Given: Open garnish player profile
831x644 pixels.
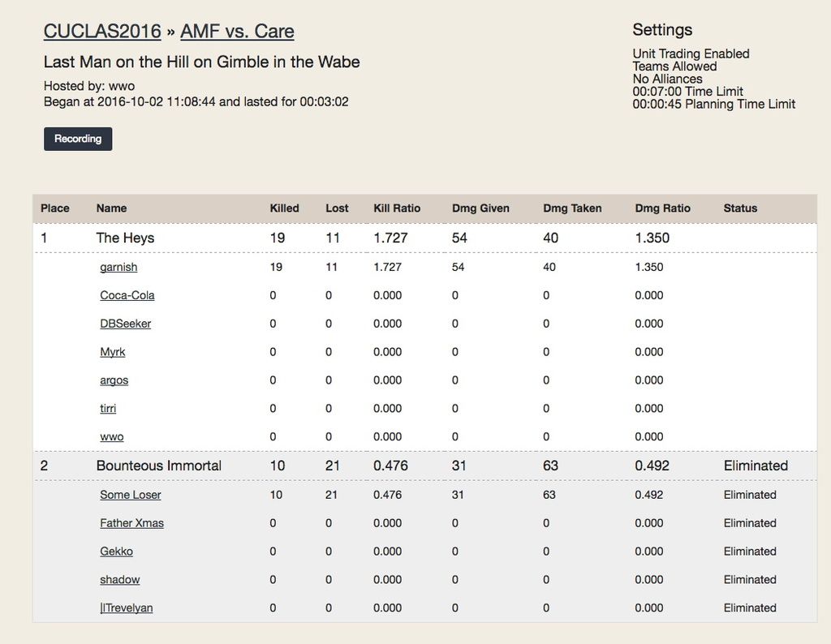Looking at the screenshot, I should 118,267.
